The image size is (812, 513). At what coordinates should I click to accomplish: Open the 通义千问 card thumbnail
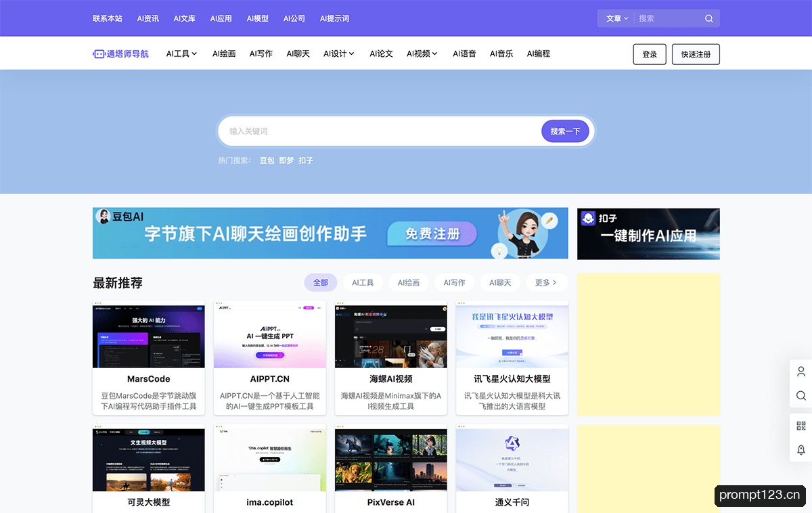512,458
